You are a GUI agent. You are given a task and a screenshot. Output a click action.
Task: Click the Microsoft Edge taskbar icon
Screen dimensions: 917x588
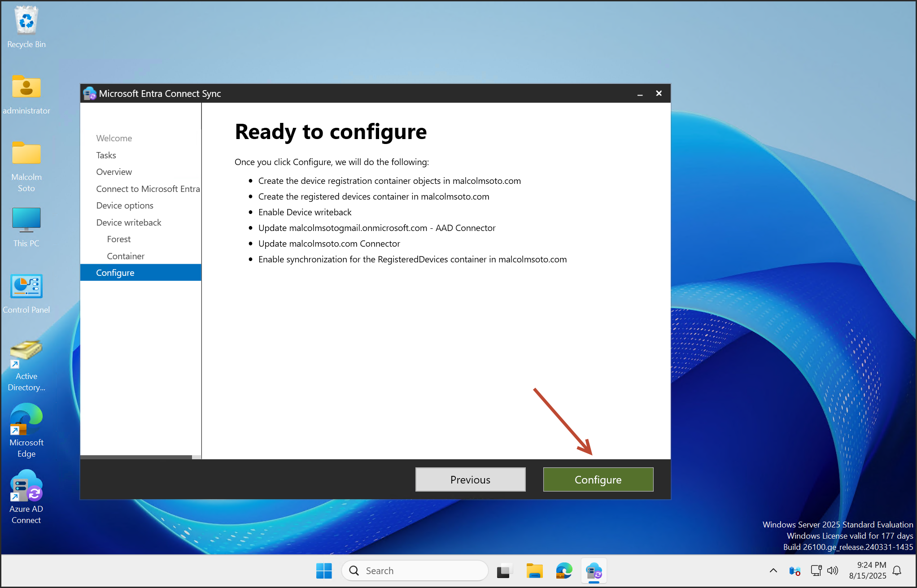(564, 571)
